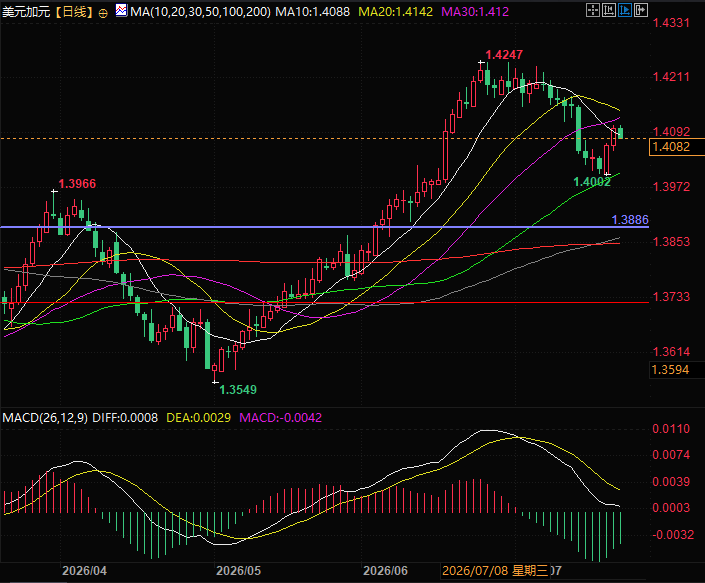This screenshot has height=583, width=705.
Task: Open MACD(26,12,9) indicator settings
Action: (x=45, y=418)
